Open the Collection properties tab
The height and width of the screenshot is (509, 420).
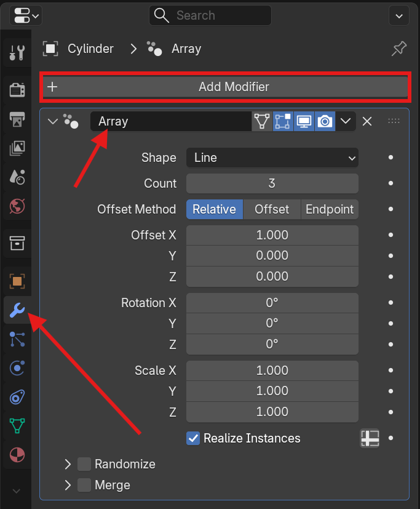pyautogui.click(x=17, y=243)
